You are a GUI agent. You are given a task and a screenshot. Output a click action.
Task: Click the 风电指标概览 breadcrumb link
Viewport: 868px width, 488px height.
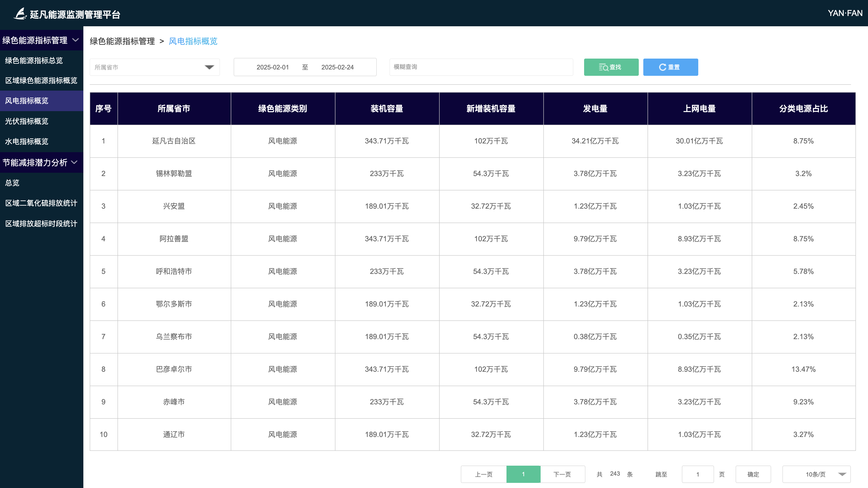(193, 41)
